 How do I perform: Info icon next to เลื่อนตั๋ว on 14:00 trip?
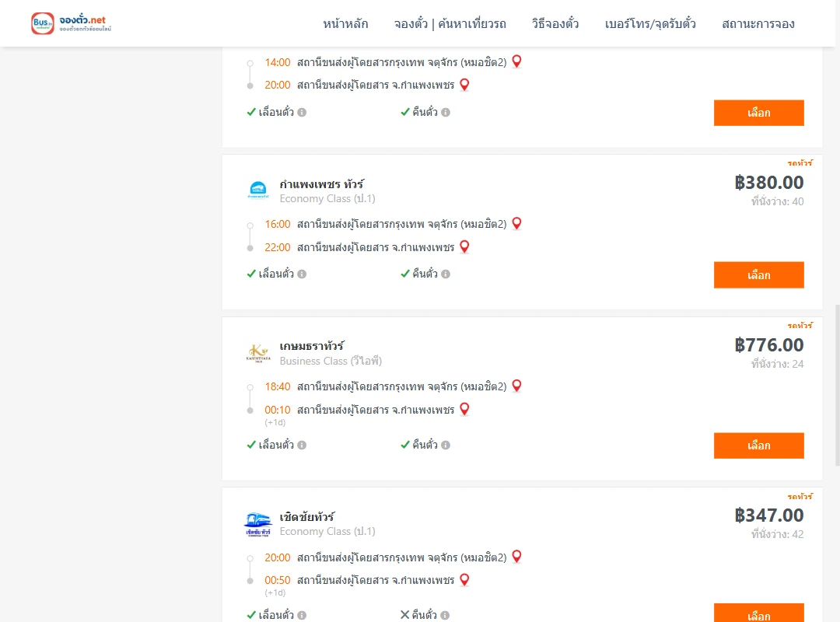302,113
